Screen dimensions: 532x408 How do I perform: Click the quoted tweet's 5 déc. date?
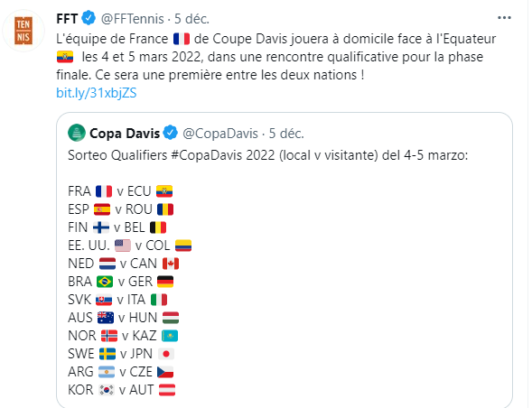click(286, 134)
